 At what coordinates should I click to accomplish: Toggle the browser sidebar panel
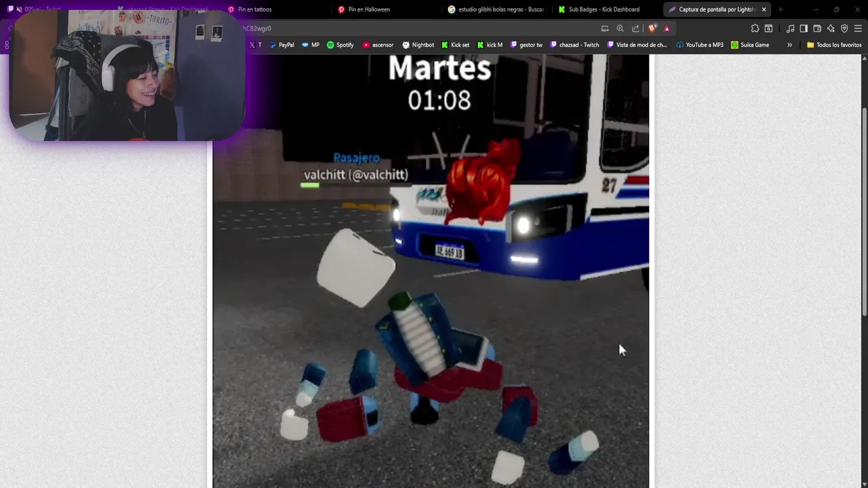point(804,28)
